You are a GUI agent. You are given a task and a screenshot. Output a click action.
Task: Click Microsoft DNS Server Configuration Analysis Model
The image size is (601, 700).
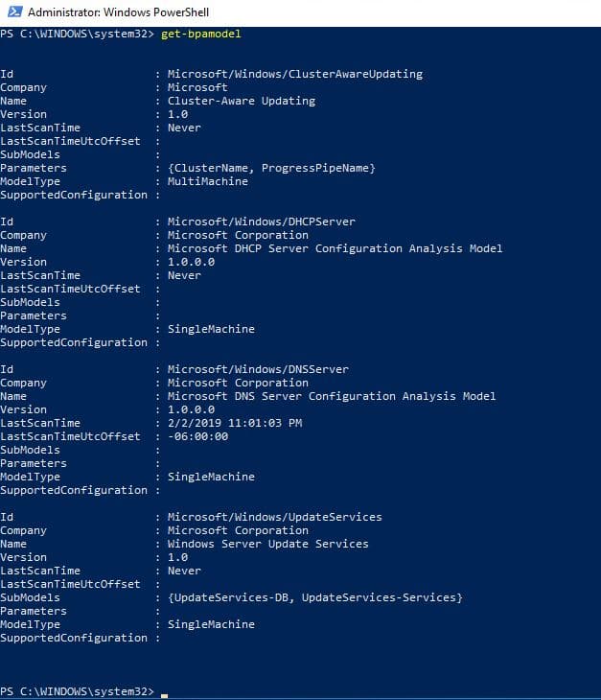(332, 396)
